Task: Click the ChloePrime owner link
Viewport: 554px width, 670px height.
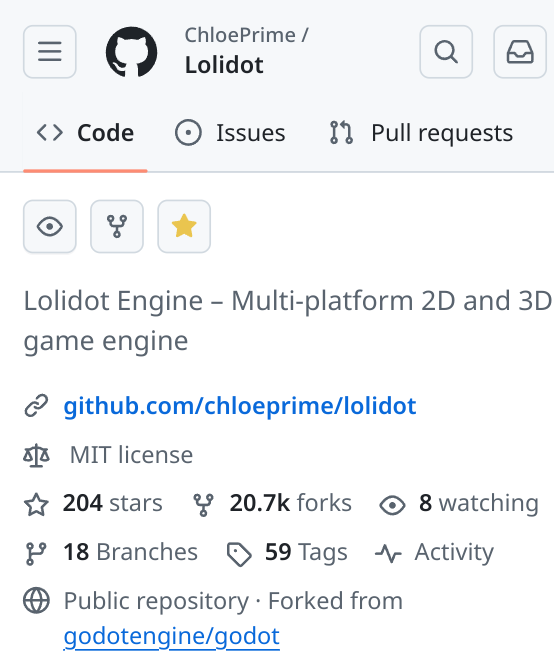Action: coord(240,35)
